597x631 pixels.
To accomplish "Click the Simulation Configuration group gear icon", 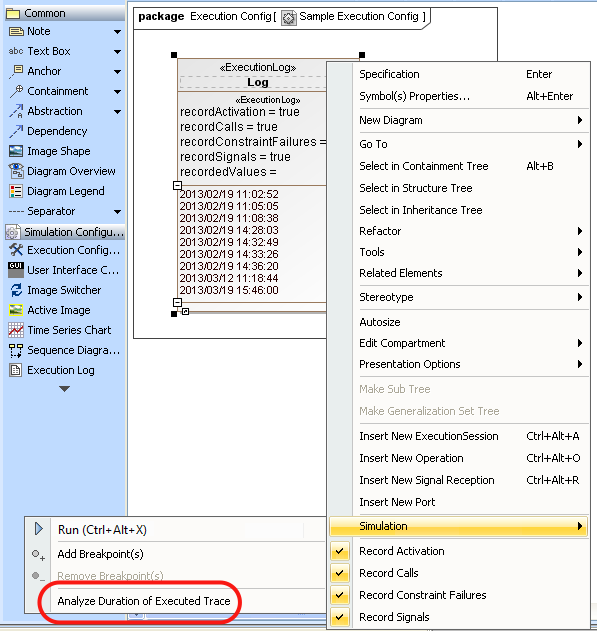I will click(x=13, y=232).
